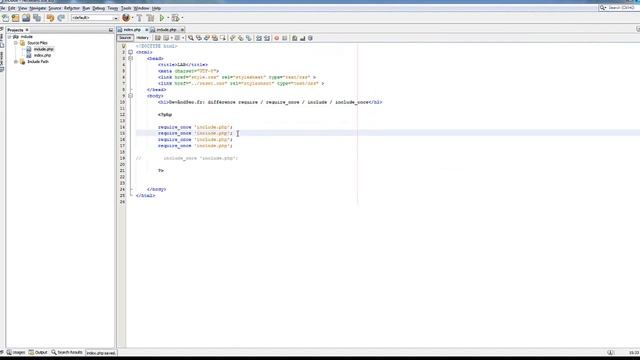Click Next Bookmark icon
This screenshot has width=640, height=360.
coord(240,38)
